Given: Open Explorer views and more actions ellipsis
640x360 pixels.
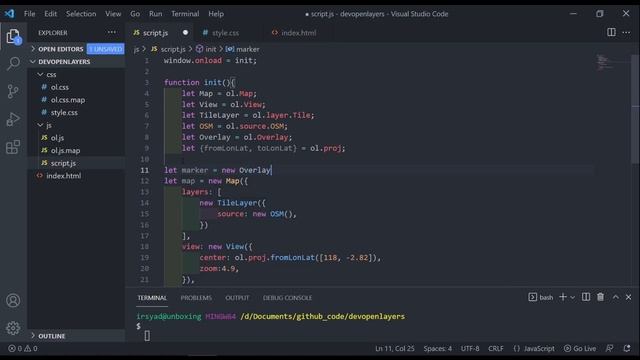Looking at the screenshot, I should (x=111, y=32).
